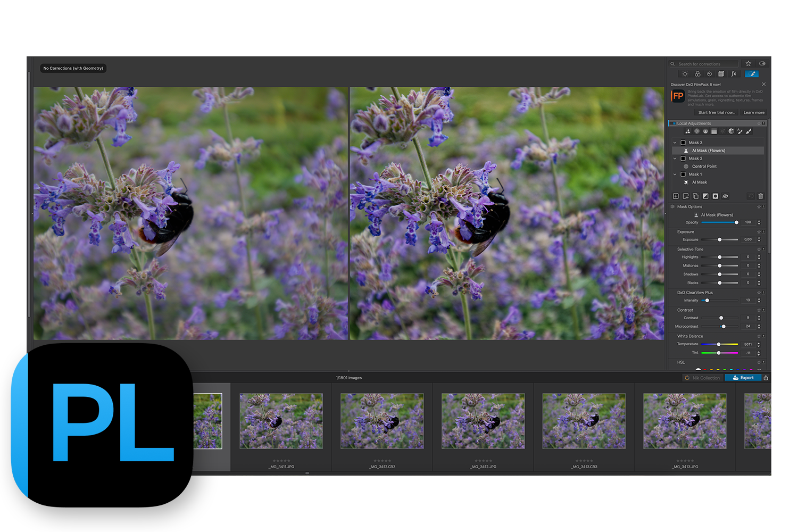
Task: Collapse the Mask 3 group
Action: point(675,143)
